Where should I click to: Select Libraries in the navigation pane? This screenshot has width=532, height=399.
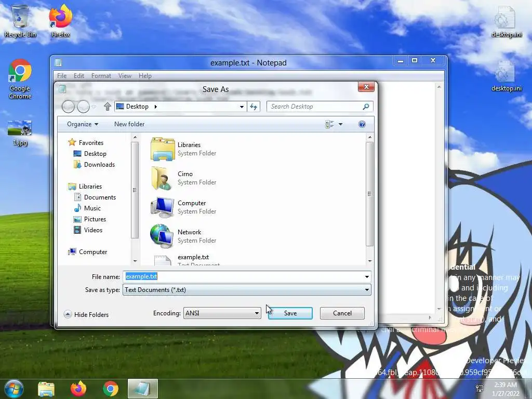pos(85,187)
